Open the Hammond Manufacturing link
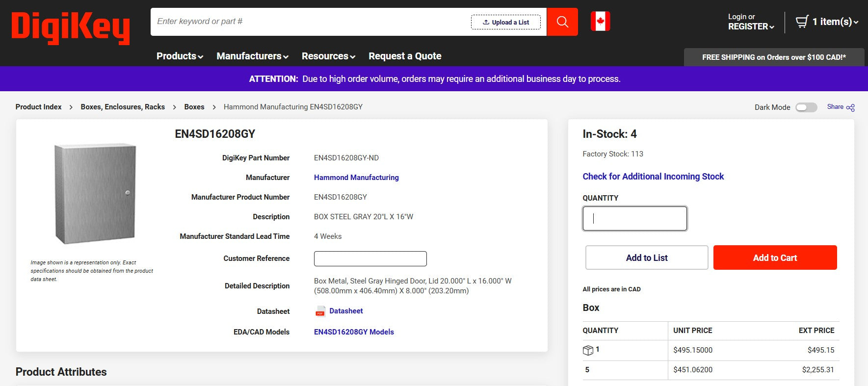 pyautogui.click(x=356, y=178)
